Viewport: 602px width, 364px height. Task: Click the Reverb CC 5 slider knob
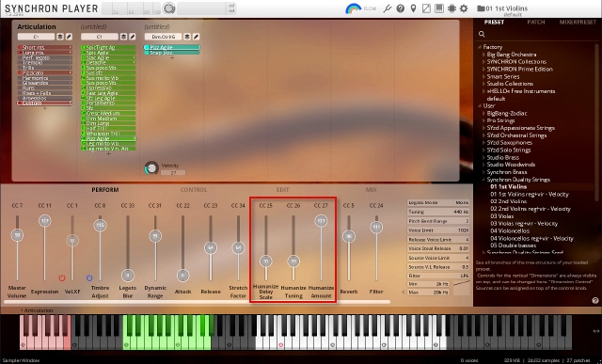349,236
